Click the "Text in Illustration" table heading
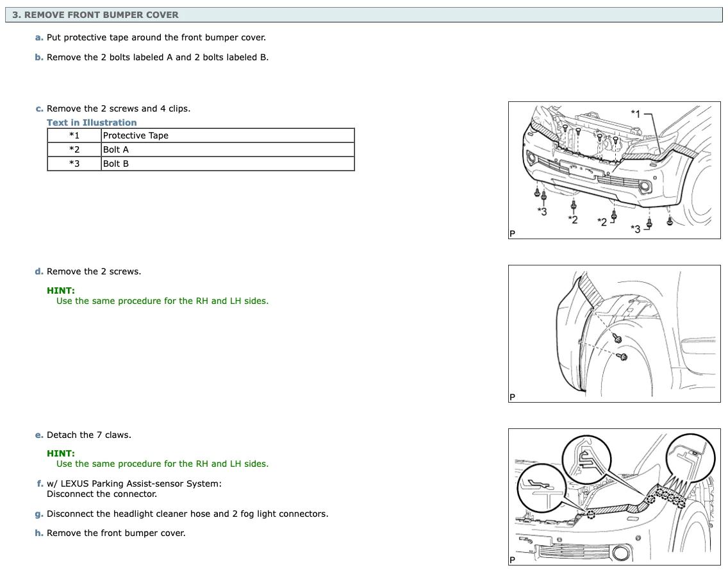This screenshot has height=579, width=728. [x=92, y=122]
